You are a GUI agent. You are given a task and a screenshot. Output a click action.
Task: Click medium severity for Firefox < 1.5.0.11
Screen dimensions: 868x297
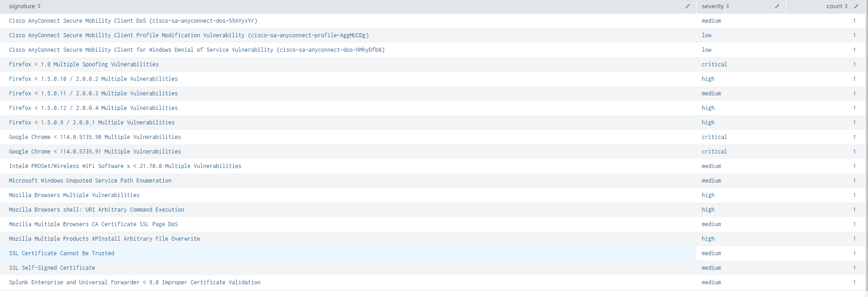pos(711,94)
